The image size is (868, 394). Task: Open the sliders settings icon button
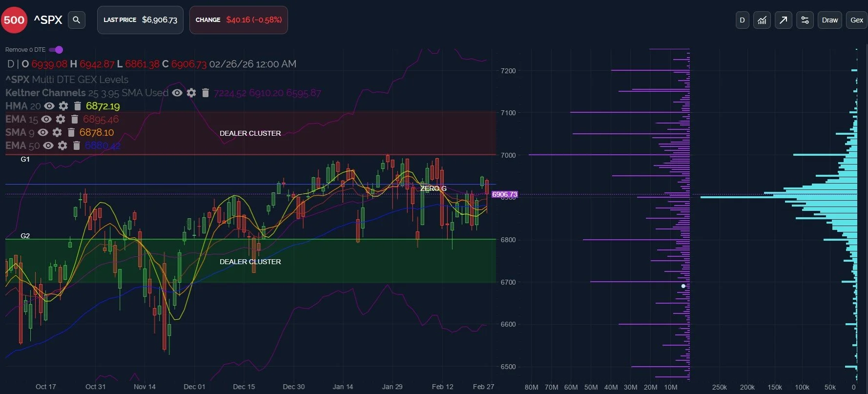[805, 20]
